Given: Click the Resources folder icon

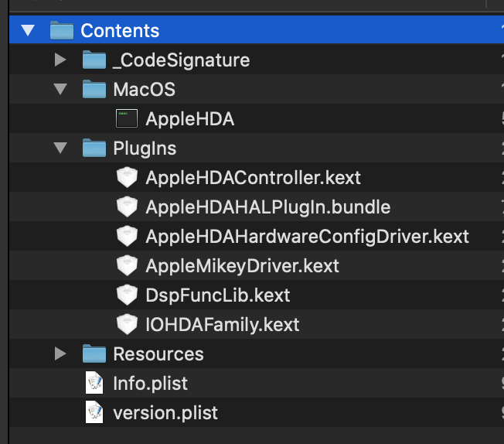Looking at the screenshot, I should [94, 354].
